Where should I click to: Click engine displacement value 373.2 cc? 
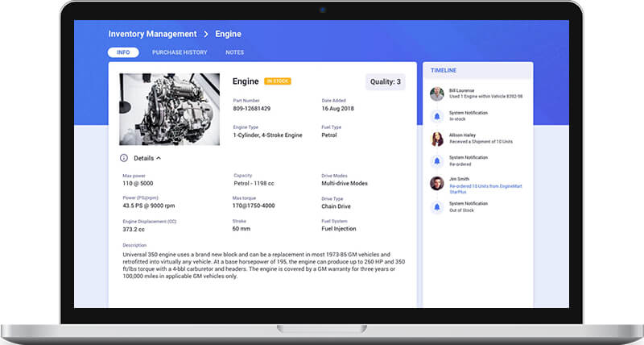coord(134,229)
